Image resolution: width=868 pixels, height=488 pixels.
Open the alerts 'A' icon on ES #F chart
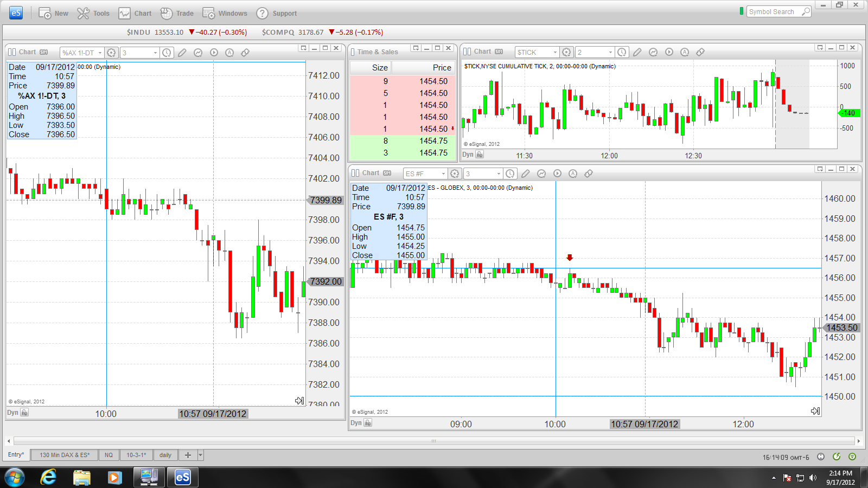tap(573, 174)
